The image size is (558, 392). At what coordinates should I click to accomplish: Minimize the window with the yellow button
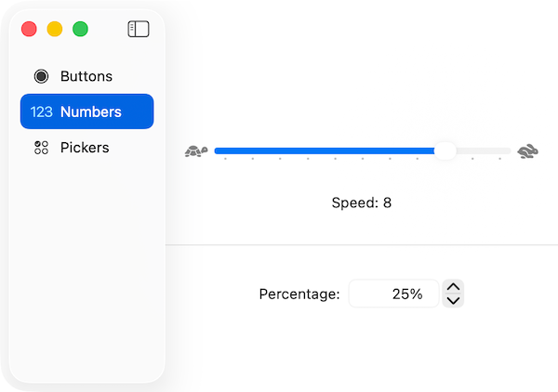click(54, 29)
